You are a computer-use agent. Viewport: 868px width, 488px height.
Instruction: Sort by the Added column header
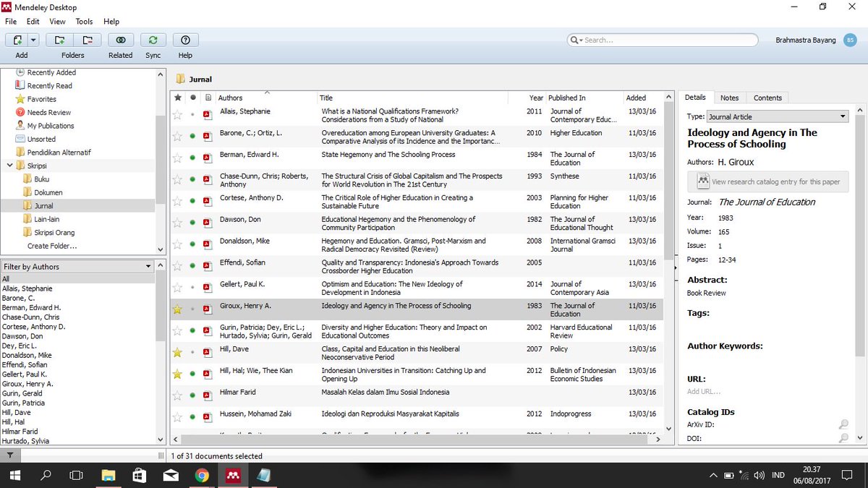pos(642,98)
